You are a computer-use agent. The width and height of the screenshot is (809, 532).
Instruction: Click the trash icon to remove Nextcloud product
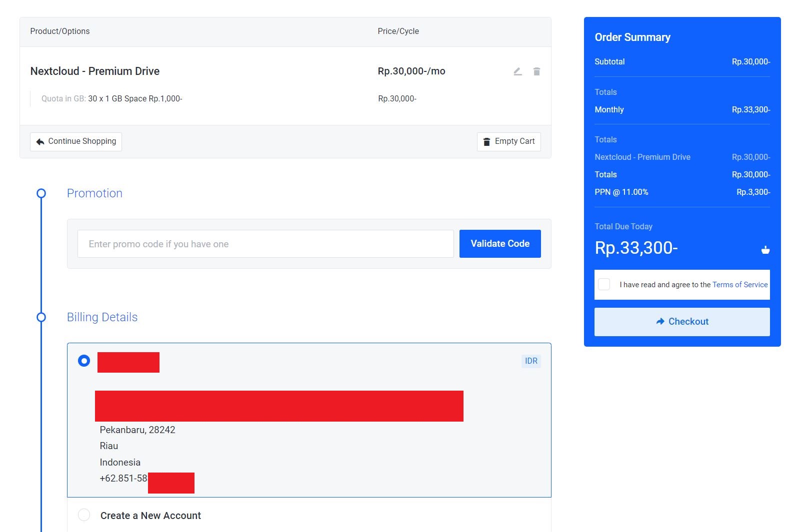536,71
